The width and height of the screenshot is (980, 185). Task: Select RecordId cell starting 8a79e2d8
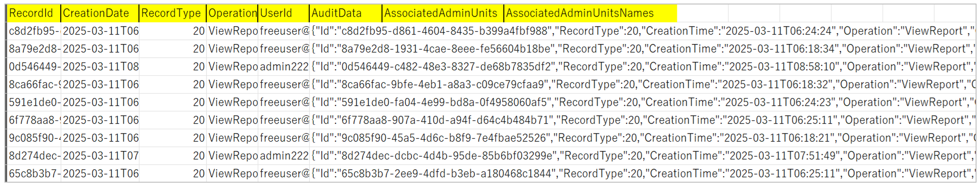click(34, 49)
